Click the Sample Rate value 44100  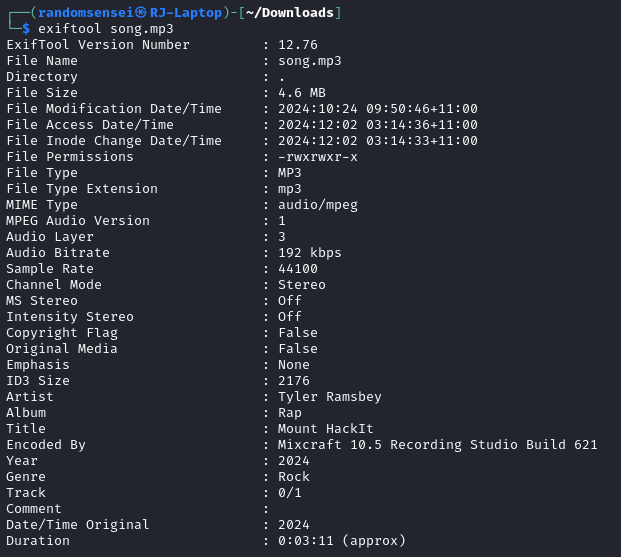pos(298,269)
